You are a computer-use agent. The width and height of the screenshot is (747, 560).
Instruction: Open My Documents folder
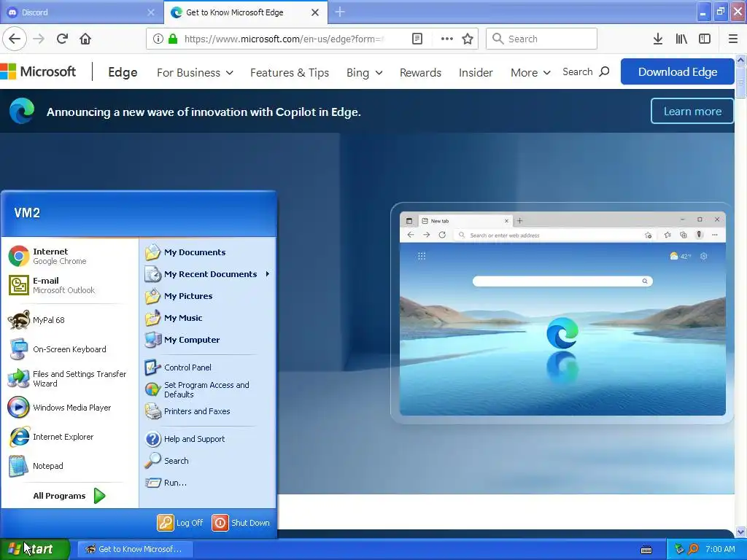[207, 252]
